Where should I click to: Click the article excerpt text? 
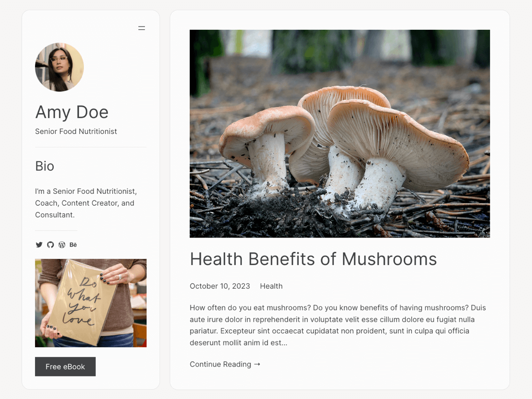point(337,325)
